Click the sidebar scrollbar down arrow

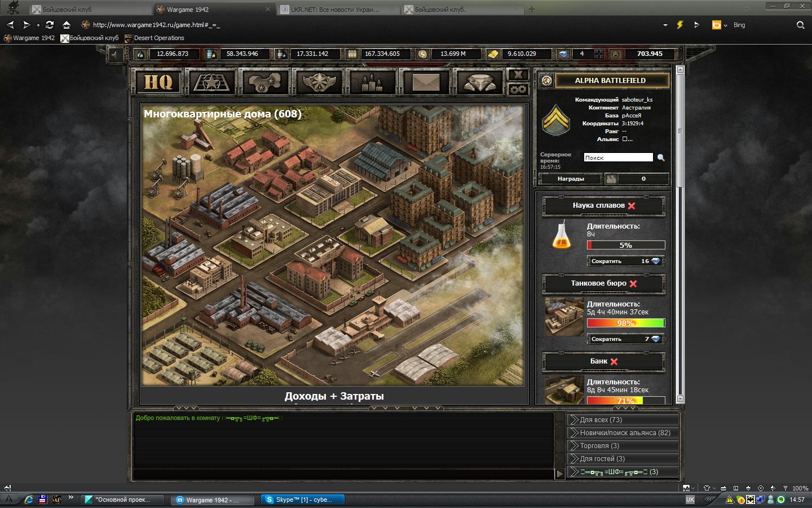[680, 398]
